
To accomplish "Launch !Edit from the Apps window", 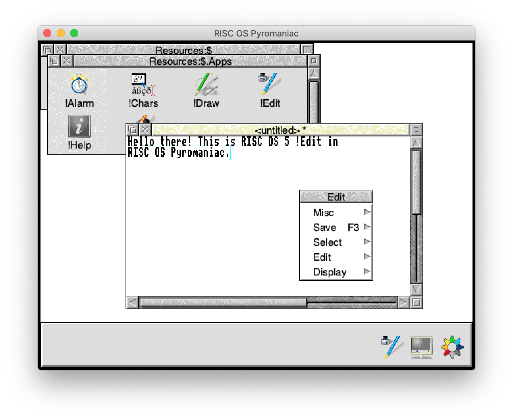I will coord(270,84).
